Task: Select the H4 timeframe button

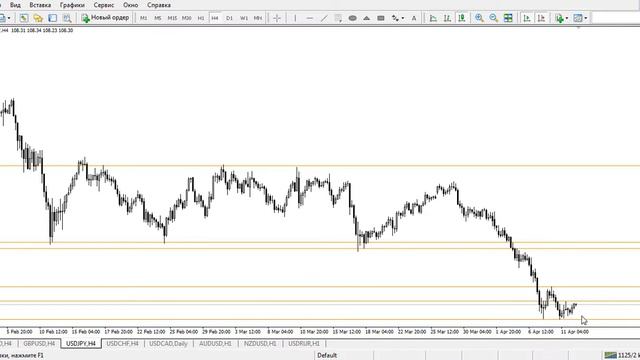Action: 215,18
